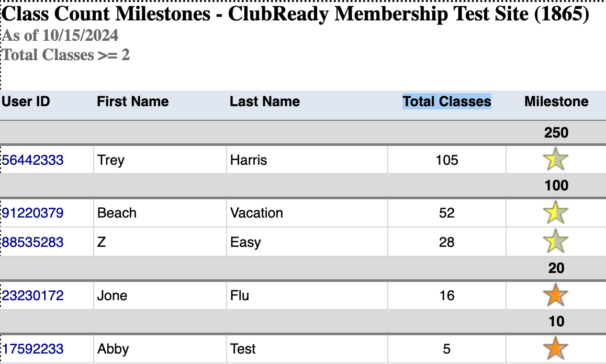Image resolution: width=606 pixels, height=364 pixels.
Task: Click the User ID column header
Action: 26,101
